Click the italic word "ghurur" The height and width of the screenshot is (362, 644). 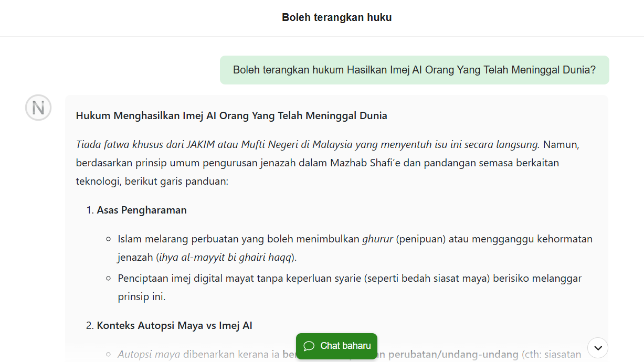point(377,239)
